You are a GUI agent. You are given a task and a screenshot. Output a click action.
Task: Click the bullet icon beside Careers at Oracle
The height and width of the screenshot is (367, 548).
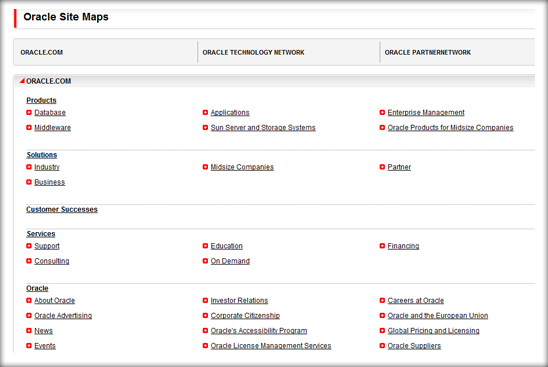pyautogui.click(x=382, y=301)
